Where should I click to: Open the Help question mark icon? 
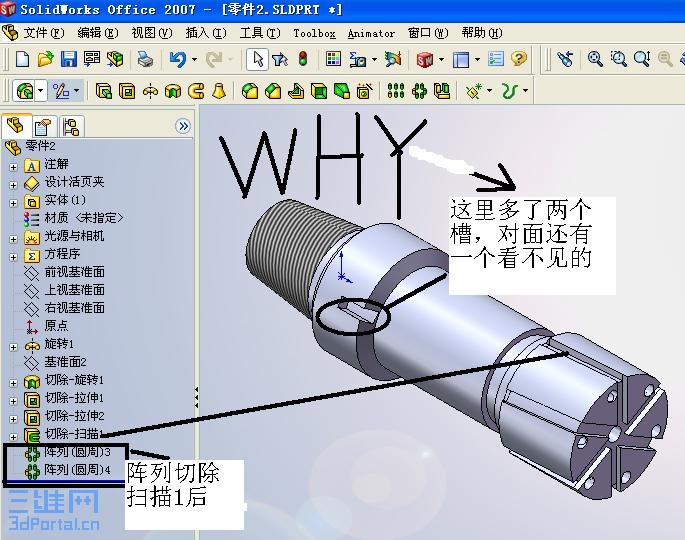coord(519,59)
